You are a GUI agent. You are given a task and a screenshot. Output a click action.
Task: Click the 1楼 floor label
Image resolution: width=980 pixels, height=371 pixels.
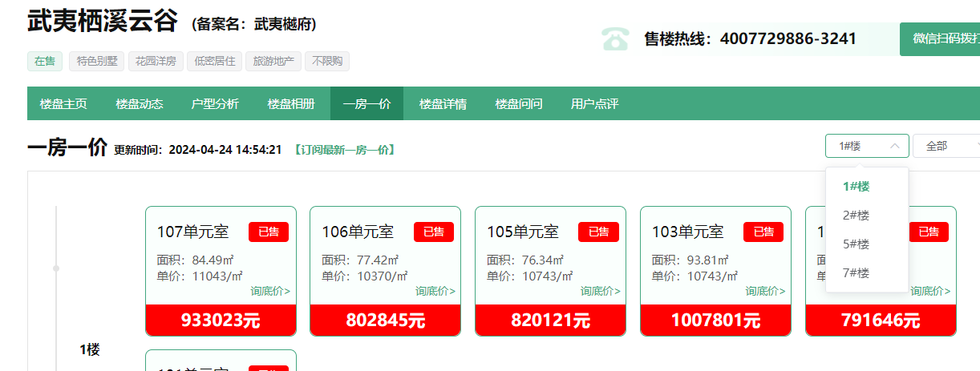(x=89, y=349)
